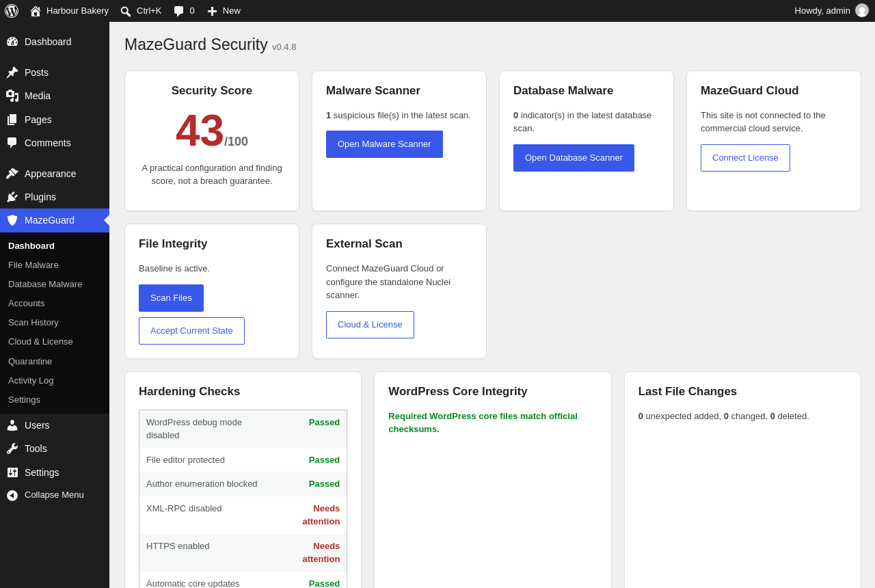
Task: Click the Appearance brush icon
Action: [x=12, y=174]
